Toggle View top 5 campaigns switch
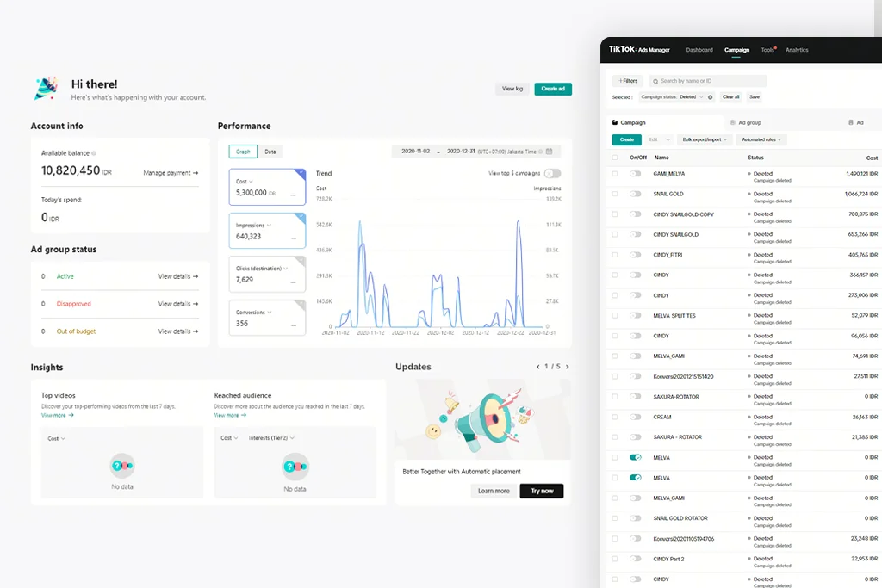Screen dimensions: 882x588 click(552, 173)
